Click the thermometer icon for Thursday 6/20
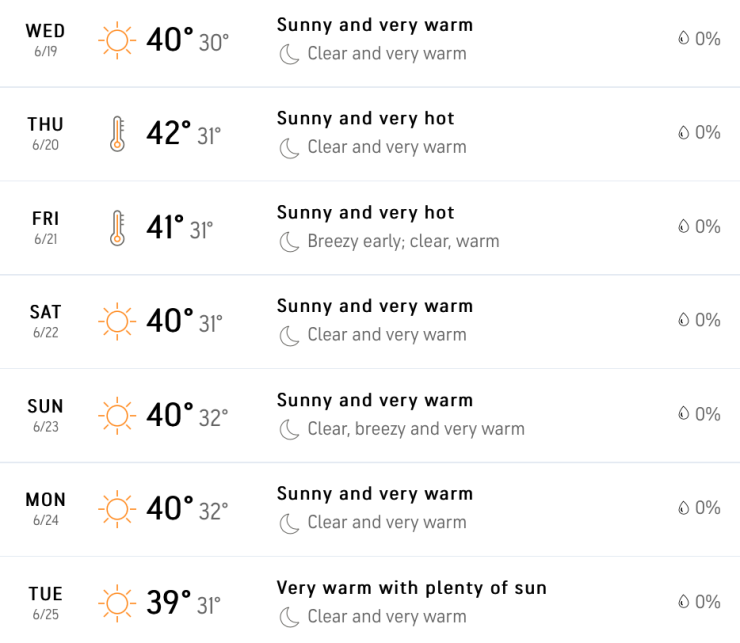 [x=117, y=133]
